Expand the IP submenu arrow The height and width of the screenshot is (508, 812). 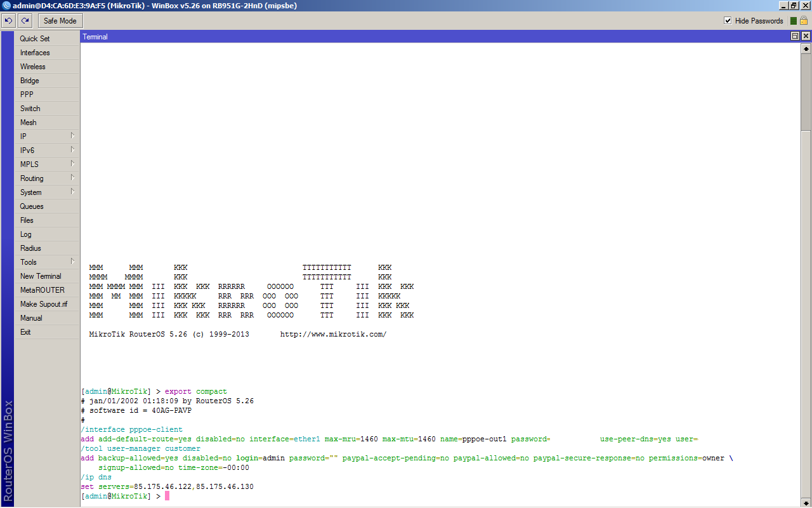pyautogui.click(x=73, y=136)
